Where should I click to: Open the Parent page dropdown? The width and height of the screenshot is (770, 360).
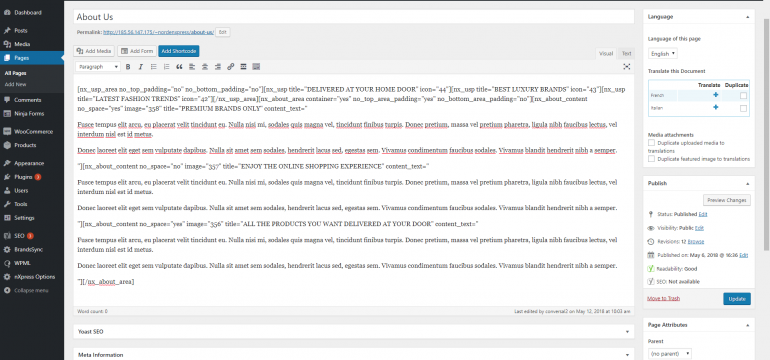(x=670, y=354)
